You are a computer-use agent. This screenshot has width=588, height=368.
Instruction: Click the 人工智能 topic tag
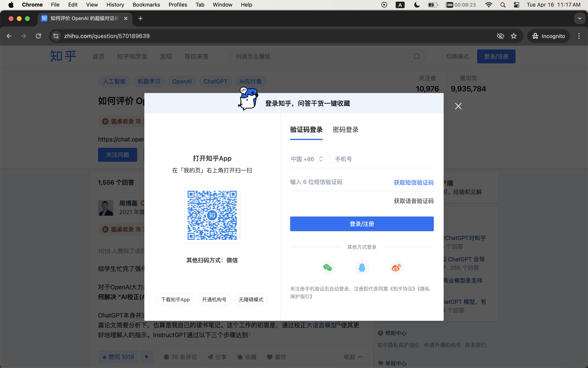pyautogui.click(x=114, y=81)
